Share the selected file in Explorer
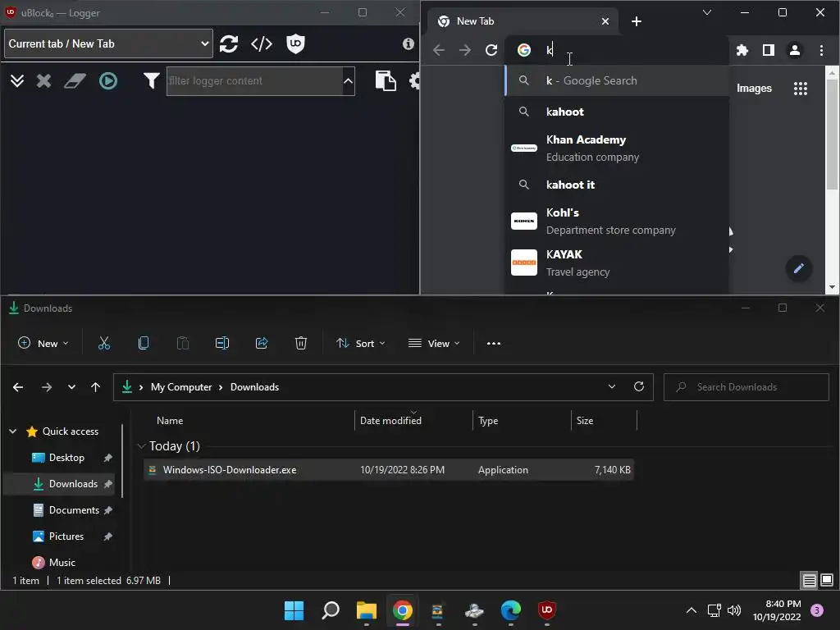Screen dimensions: 840x630 click(x=262, y=344)
